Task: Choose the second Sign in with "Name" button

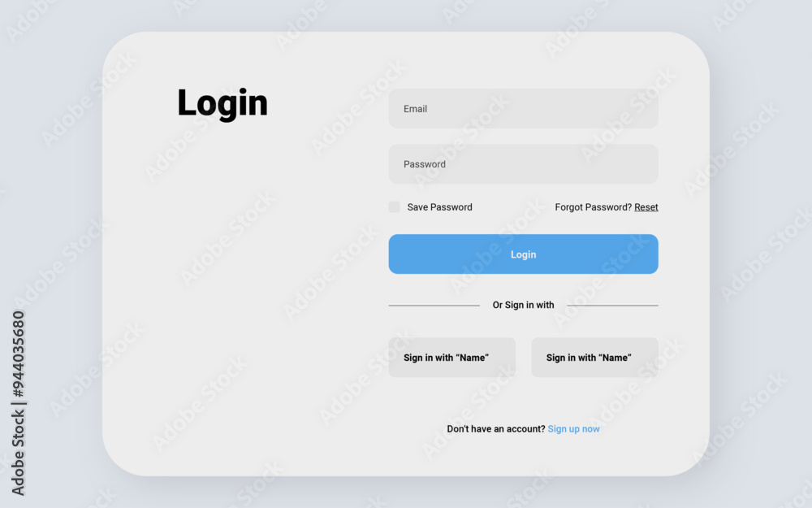Action: pos(594,357)
